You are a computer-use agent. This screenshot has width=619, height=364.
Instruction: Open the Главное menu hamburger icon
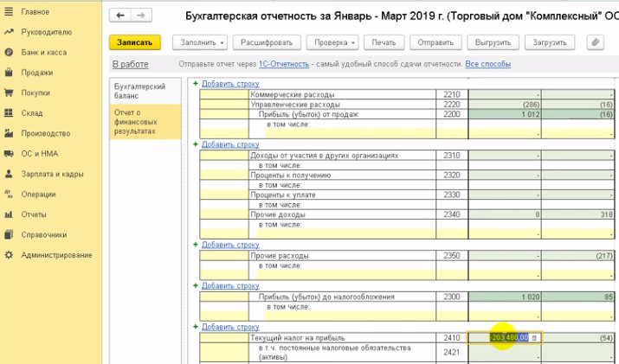(8, 11)
